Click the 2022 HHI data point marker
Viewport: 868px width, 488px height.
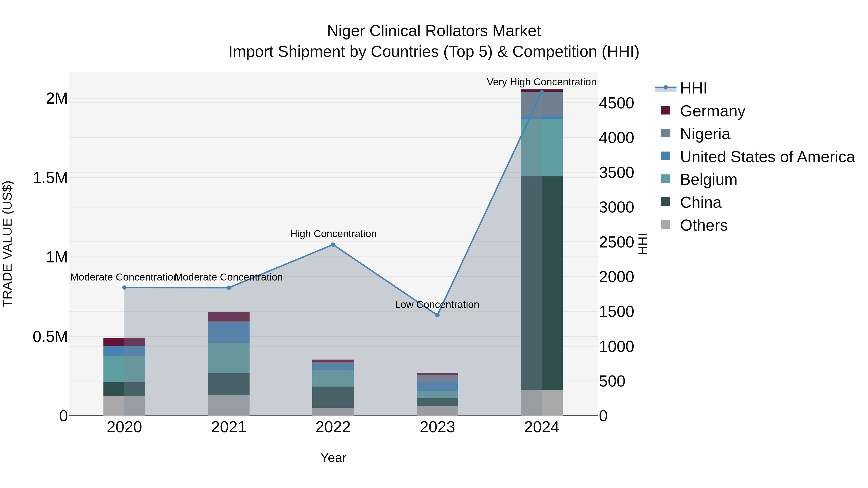pos(333,245)
